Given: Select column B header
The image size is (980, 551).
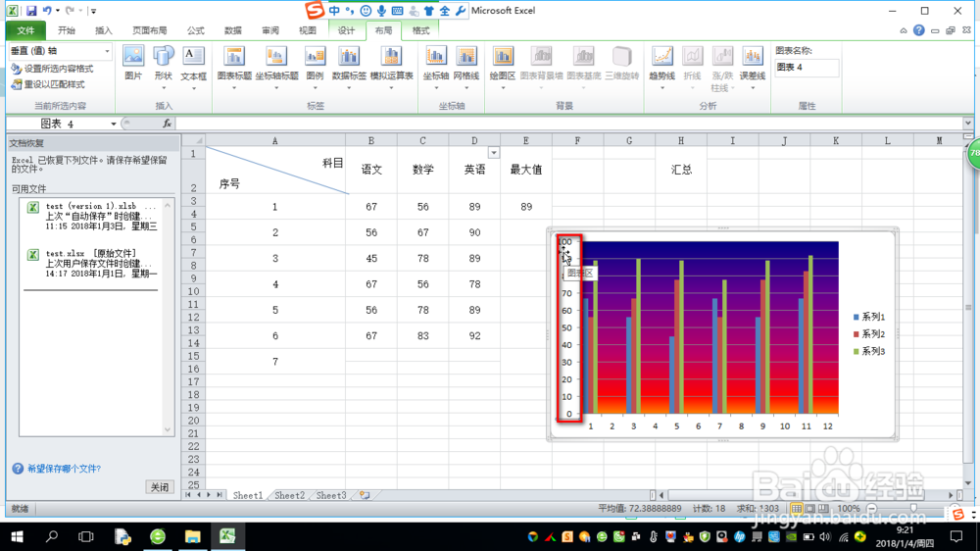Looking at the screenshot, I should coord(371,141).
